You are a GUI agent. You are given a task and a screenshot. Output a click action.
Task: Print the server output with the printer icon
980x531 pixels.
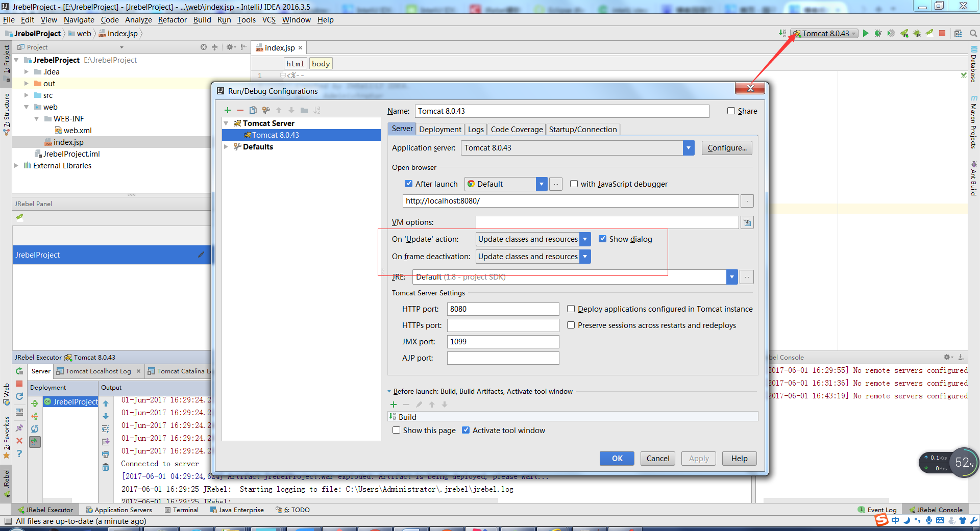[x=106, y=454]
